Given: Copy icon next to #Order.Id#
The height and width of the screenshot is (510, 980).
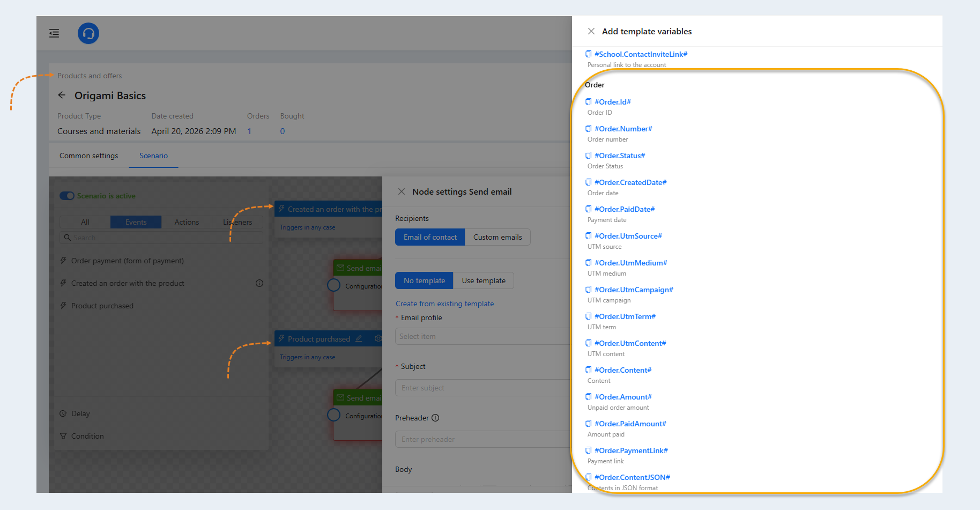Looking at the screenshot, I should click(x=589, y=102).
